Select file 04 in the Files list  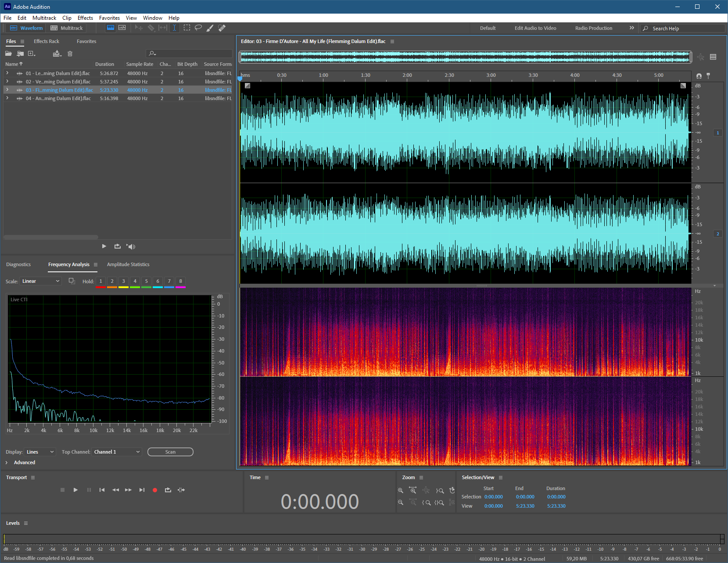coord(58,98)
